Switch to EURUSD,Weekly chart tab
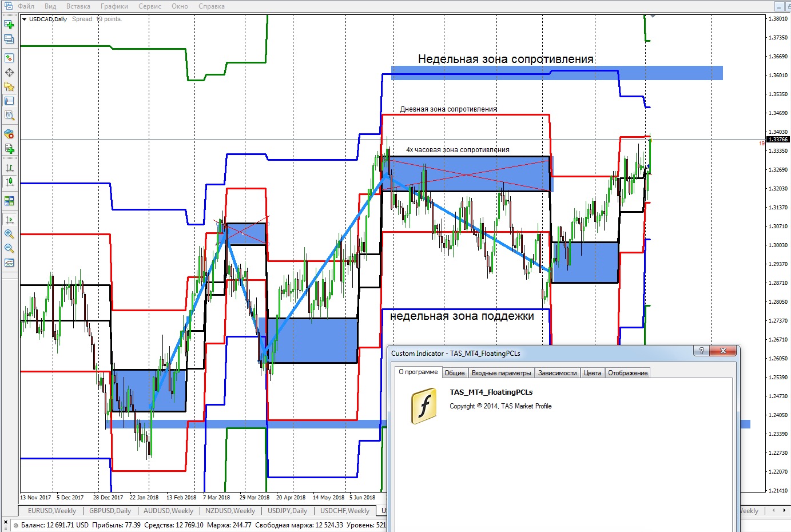Screen dimensions: 791x532 (x=52, y=511)
